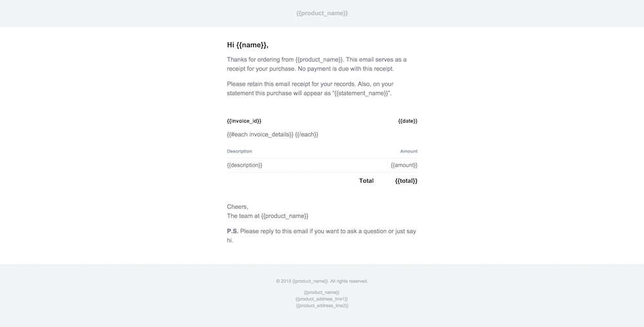Click the {{product_name}} header title
644x327 pixels.
[322, 13]
